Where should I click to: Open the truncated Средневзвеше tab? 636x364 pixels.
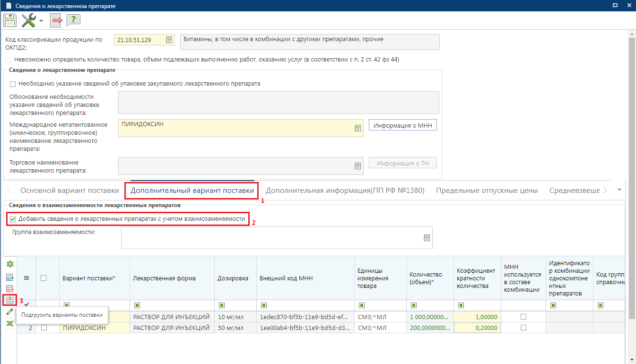[x=575, y=191]
